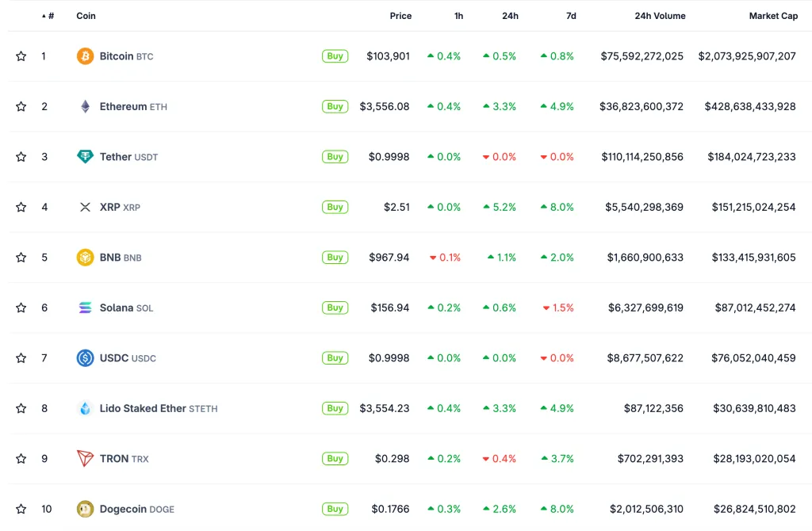Click the USDC coin icon
The width and height of the screenshot is (812, 531).
tap(85, 358)
